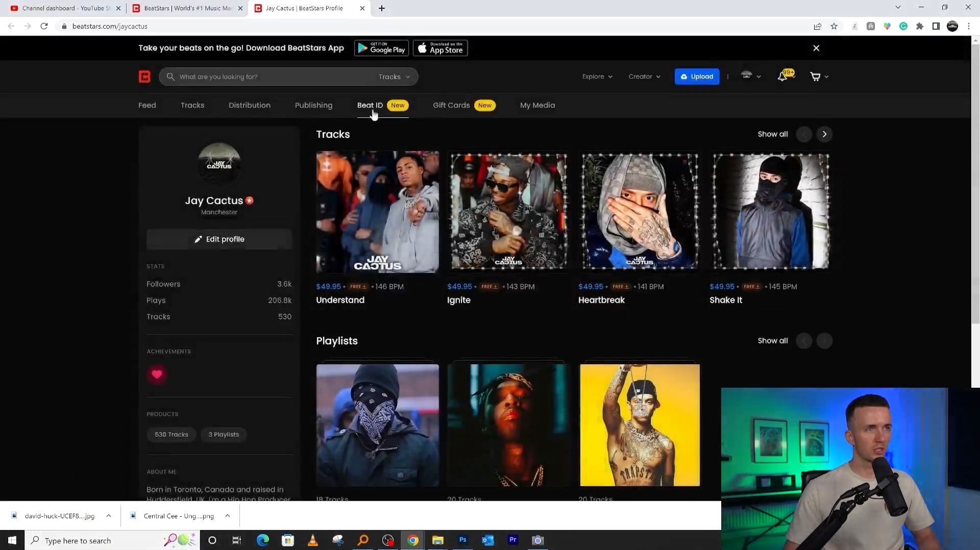Open the bandana mask playlist cover
The image size is (980, 550).
[377, 425]
